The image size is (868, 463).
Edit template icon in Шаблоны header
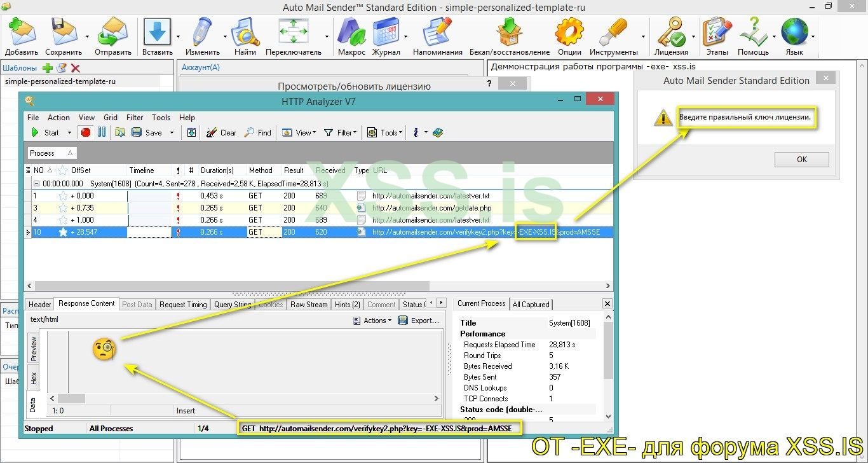click(62, 68)
